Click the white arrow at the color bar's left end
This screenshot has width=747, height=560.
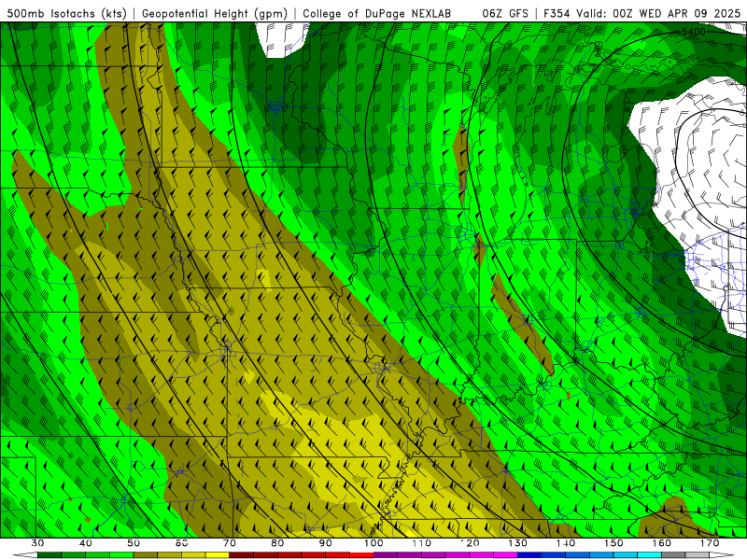click(x=26, y=554)
